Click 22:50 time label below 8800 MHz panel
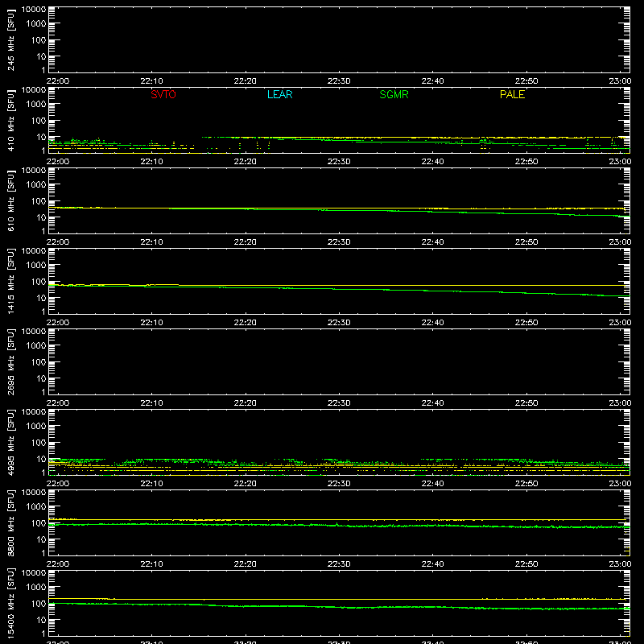Image resolution: width=644 pixels, height=644 pixels. (526, 564)
